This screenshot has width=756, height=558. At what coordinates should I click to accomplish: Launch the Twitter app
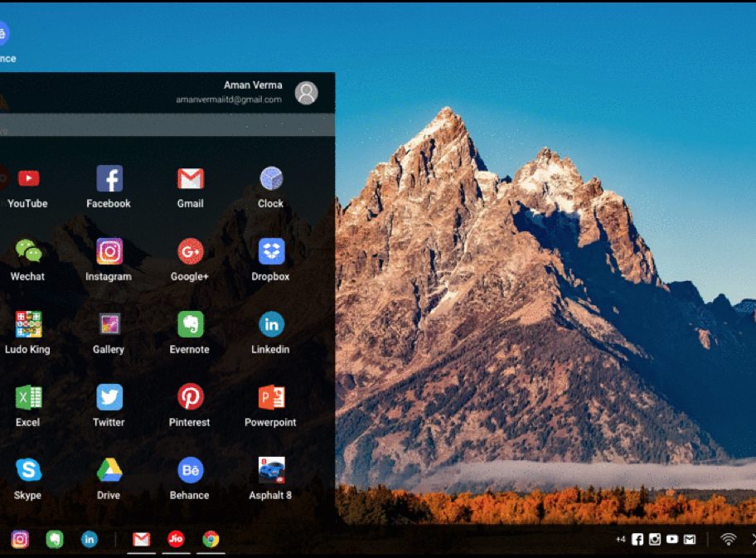click(x=109, y=397)
